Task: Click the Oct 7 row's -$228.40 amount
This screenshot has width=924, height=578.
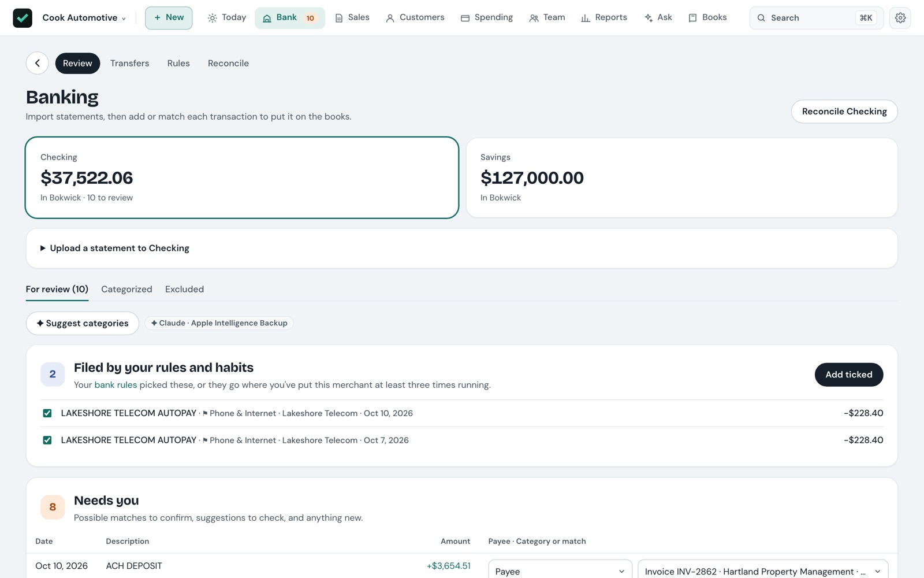Action: [863, 440]
